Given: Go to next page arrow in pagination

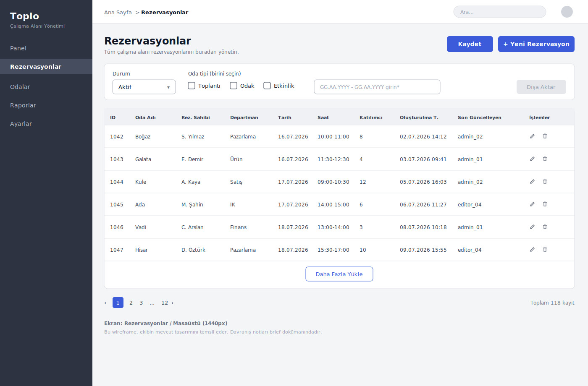Looking at the screenshot, I should point(172,303).
